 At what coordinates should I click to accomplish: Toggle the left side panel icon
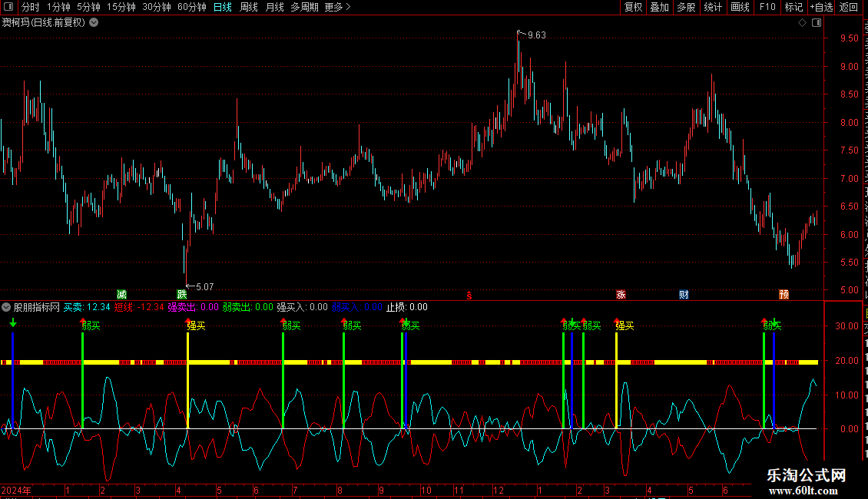(8, 7)
